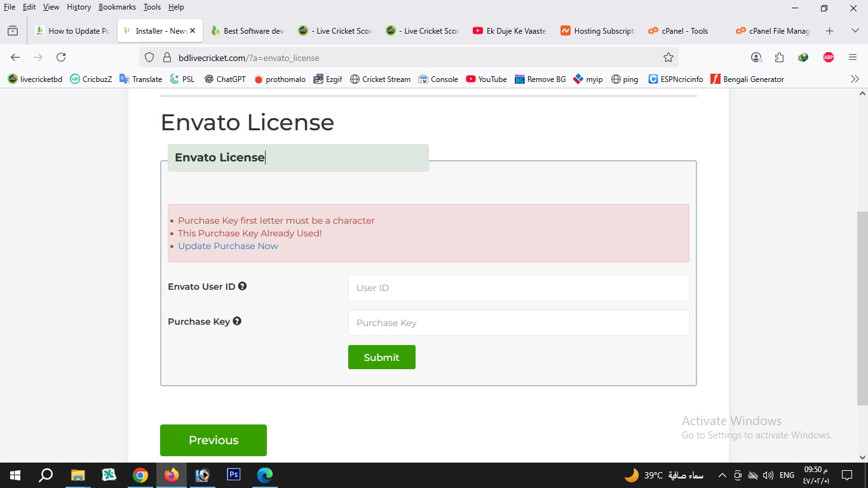The image size is (868, 488).
Task: Click the ABP Adblock Plus icon
Action: point(828,57)
